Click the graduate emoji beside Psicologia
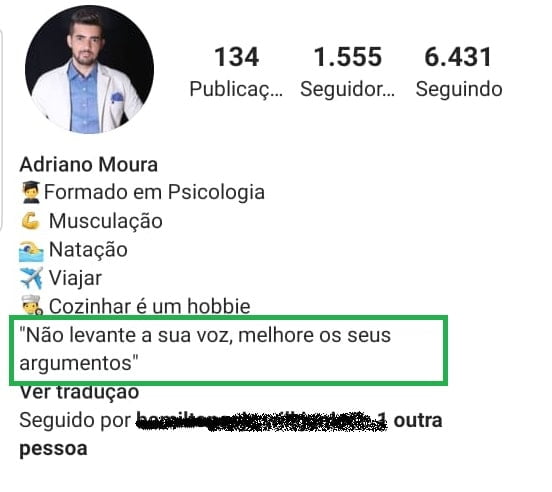552x492 pixels. [x=31, y=192]
